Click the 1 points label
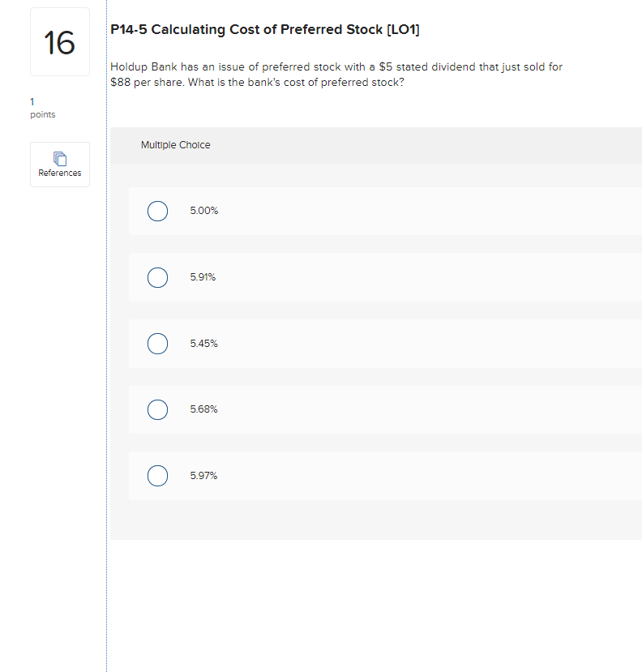The image size is (642, 672). coord(42,108)
